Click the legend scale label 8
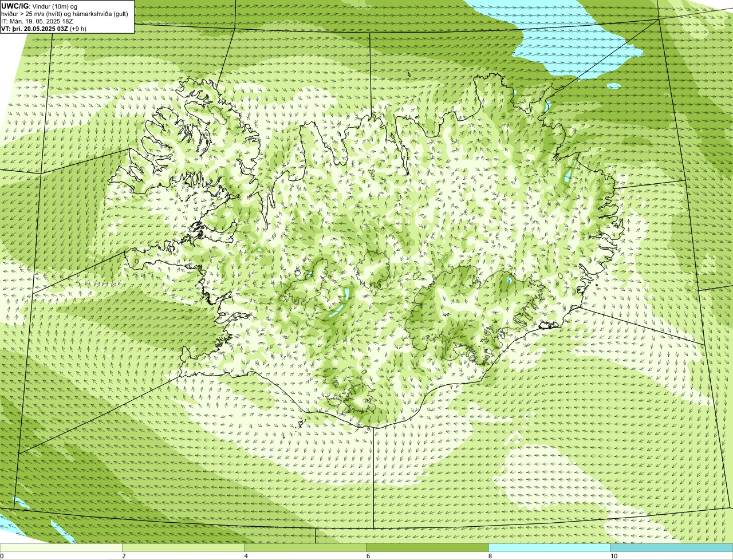The width and height of the screenshot is (733, 560). pyautogui.click(x=490, y=556)
